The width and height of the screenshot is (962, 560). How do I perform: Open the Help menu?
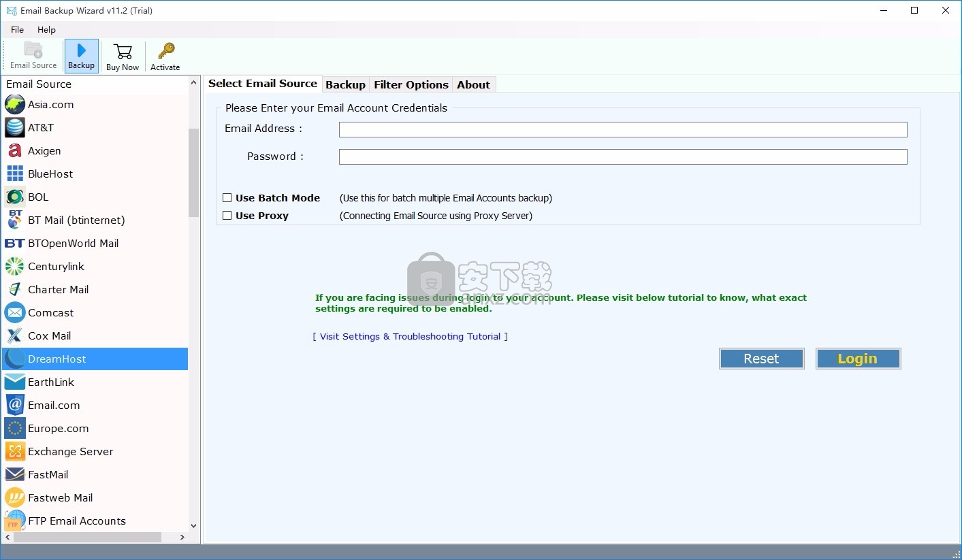pos(46,30)
